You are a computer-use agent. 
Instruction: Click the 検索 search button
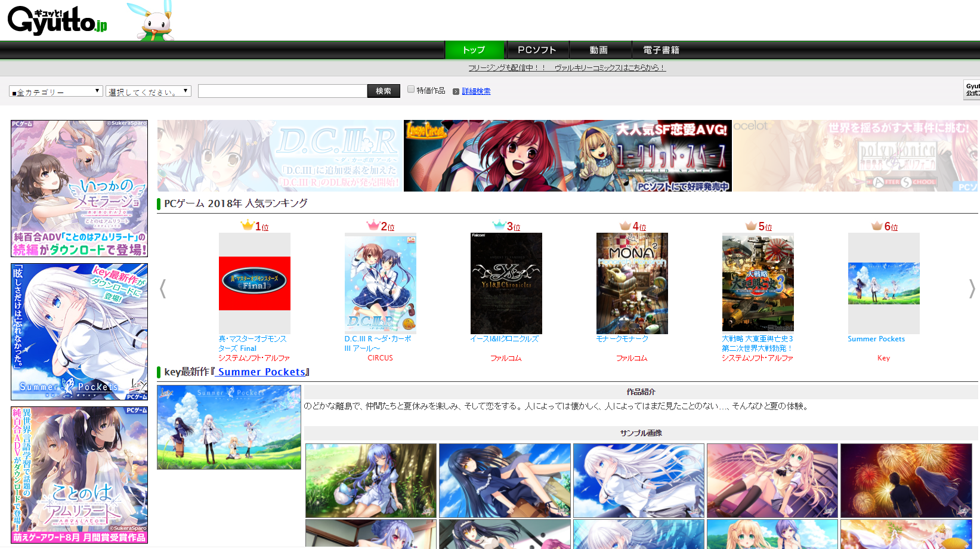384,91
